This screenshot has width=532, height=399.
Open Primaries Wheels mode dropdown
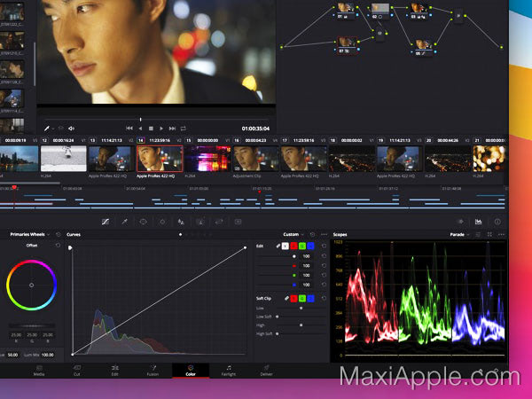[30, 234]
